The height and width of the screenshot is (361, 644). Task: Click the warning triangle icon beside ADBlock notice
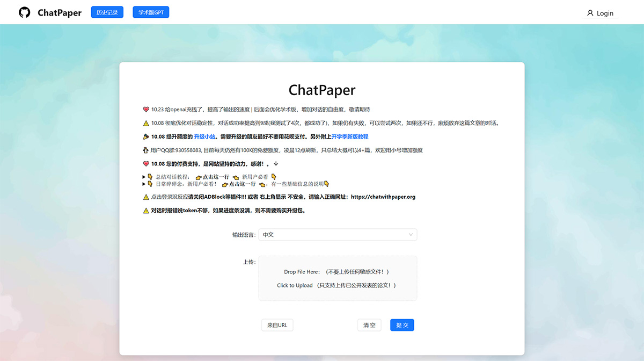[x=145, y=197]
